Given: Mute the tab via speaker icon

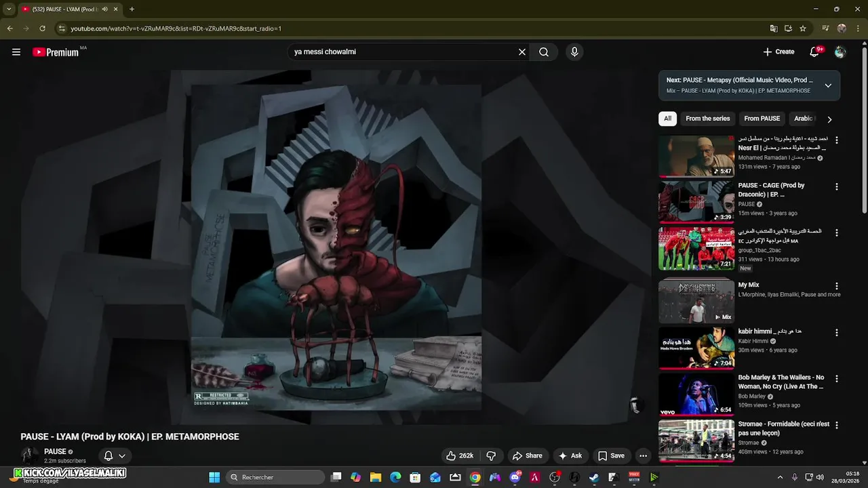Looking at the screenshot, I should coord(104,9).
